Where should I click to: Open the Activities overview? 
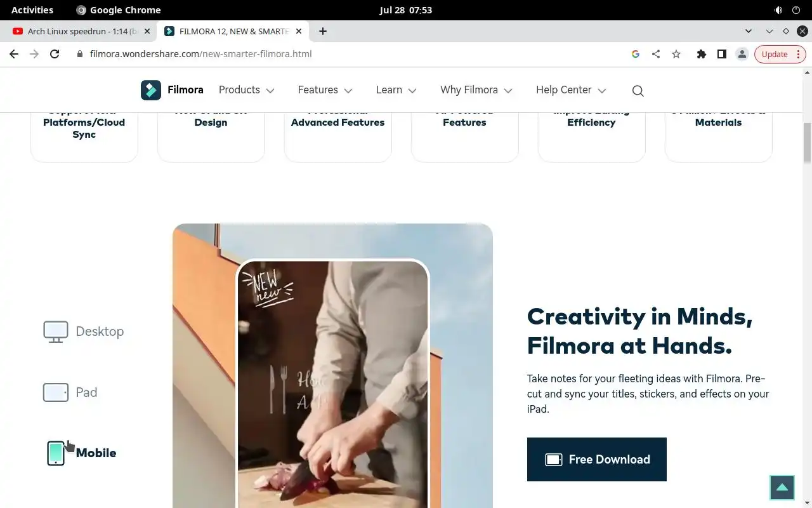[32, 10]
